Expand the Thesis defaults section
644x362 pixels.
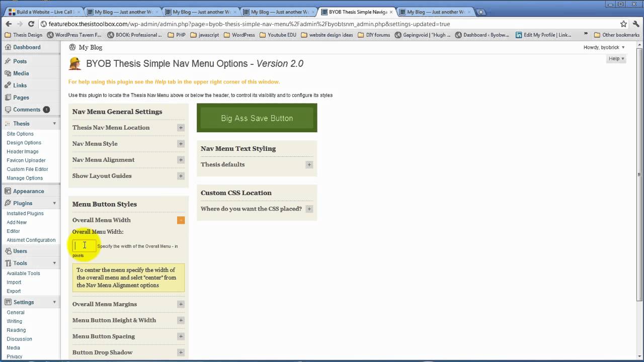point(309,164)
